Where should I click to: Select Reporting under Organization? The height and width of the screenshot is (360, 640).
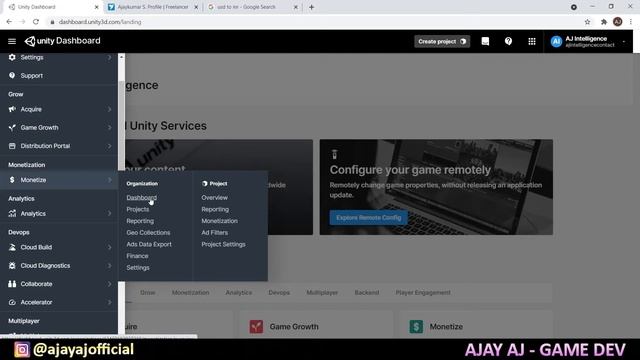[140, 221]
